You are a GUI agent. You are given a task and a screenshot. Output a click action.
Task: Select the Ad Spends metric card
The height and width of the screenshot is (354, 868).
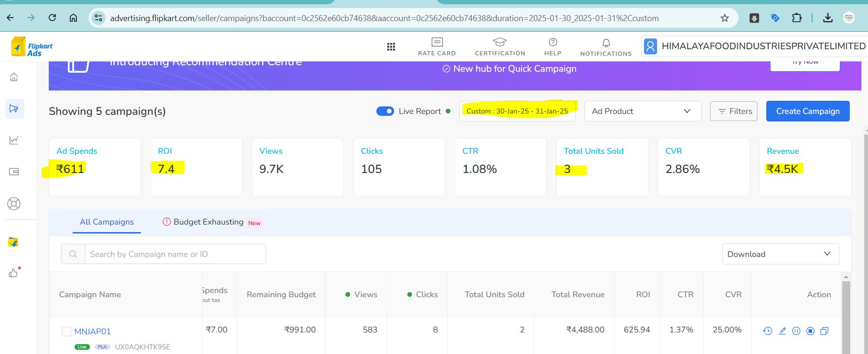[95, 167]
